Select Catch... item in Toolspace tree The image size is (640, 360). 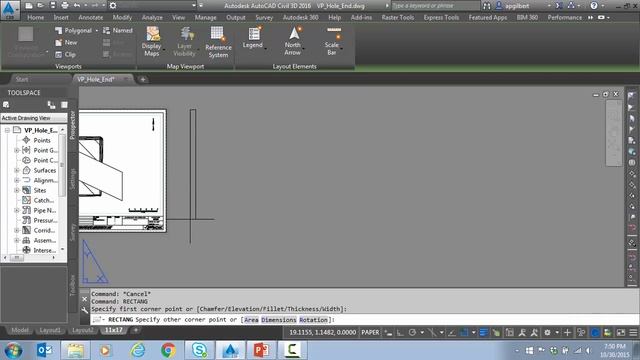tap(43, 200)
